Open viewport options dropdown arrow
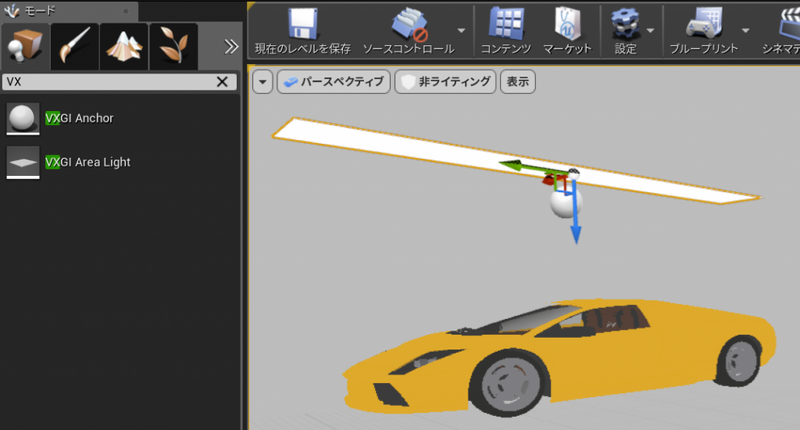This screenshot has height=430, width=800. pos(262,82)
